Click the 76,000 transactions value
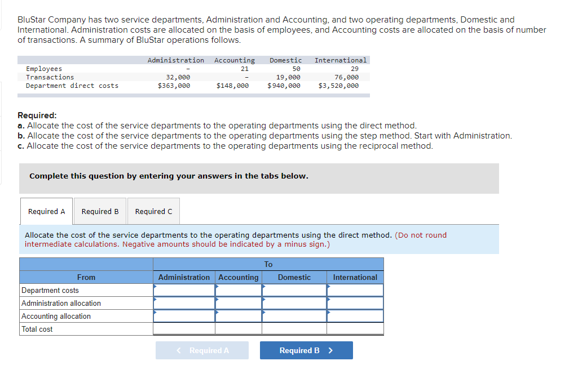 [x=347, y=77]
